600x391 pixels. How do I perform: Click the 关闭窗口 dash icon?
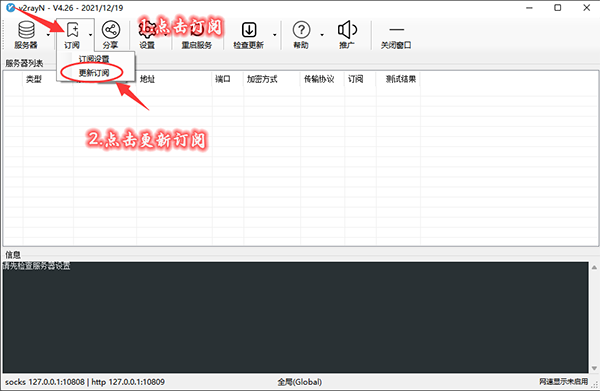[396, 30]
